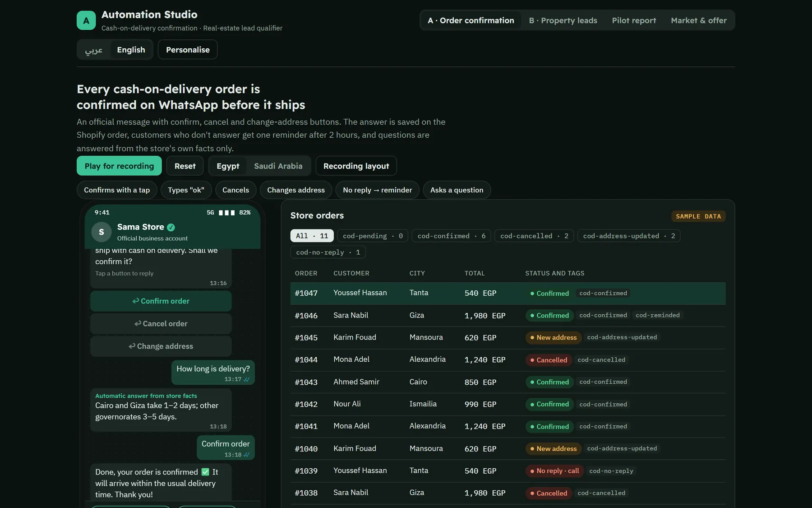This screenshot has width=812, height=508.
Task: Click the ORDER column header
Action: pyautogui.click(x=306, y=273)
